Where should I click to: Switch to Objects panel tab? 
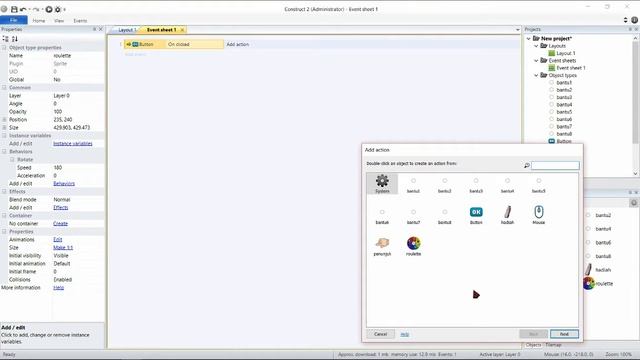pyautogui.click(x=533, y=345)
